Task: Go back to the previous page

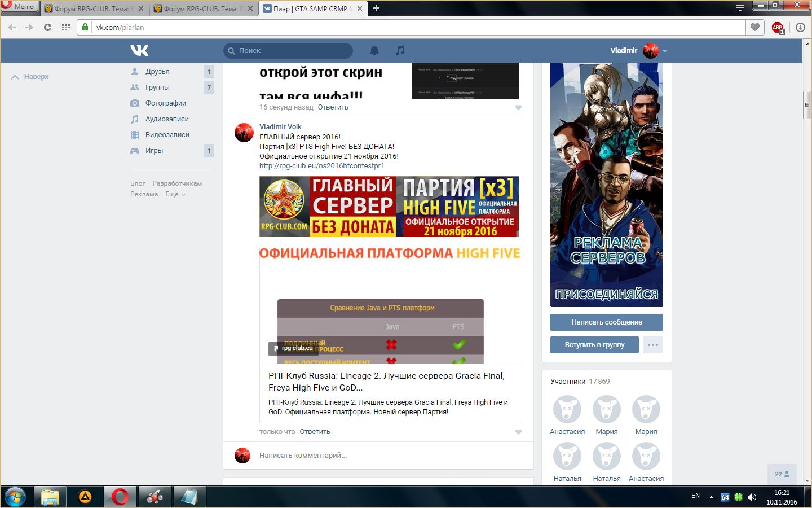Action: (x=12, y=27)
